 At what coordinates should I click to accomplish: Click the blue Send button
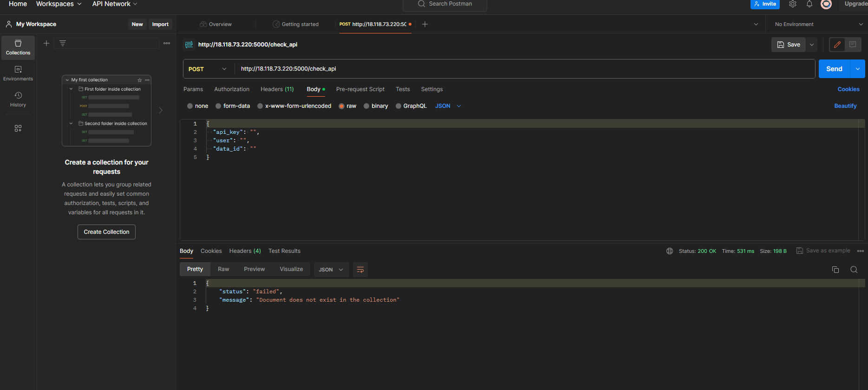click(834, 69)
